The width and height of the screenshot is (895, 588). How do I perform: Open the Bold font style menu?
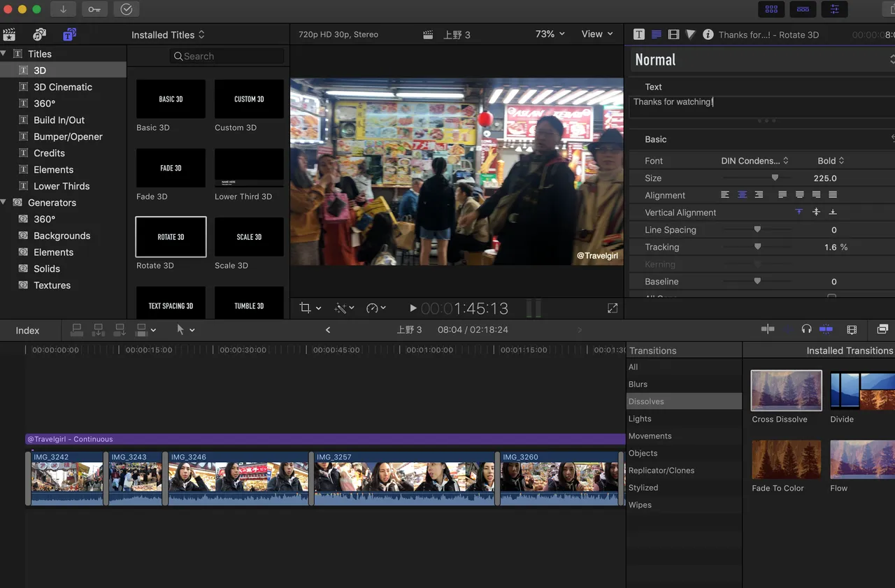point(831,161)
